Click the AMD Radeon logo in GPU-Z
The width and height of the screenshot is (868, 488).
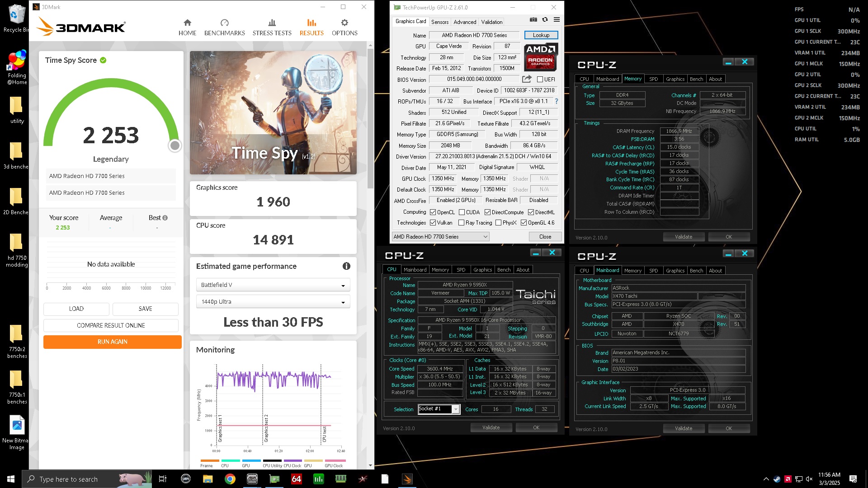tap(541, 56)
